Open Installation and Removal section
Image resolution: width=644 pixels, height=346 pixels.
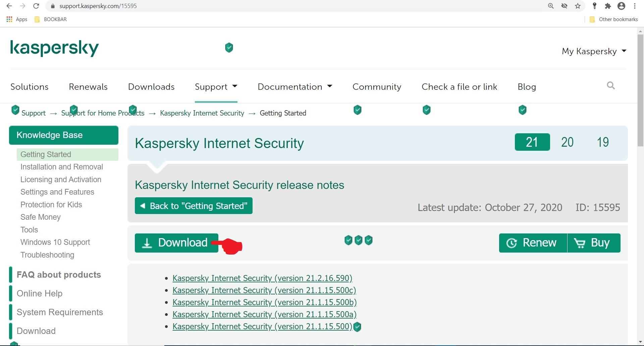tap(62, 167)
